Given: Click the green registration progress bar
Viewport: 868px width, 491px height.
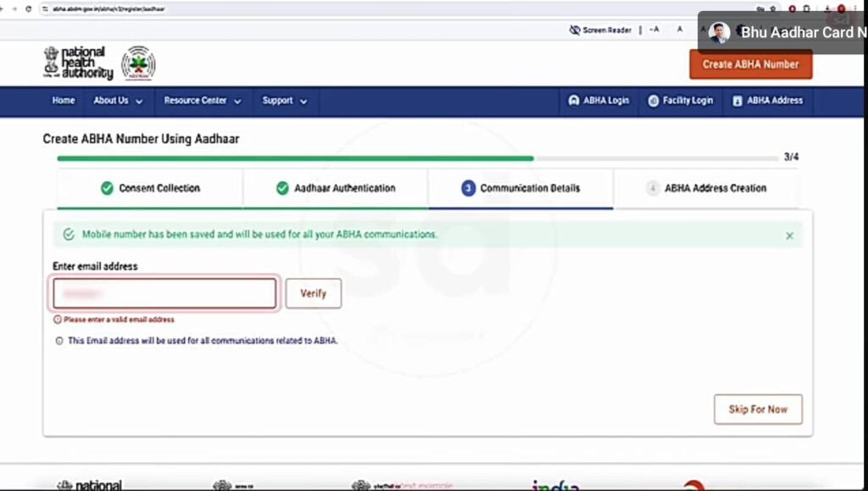Looking at the screenshot, I should coord(295,159).
